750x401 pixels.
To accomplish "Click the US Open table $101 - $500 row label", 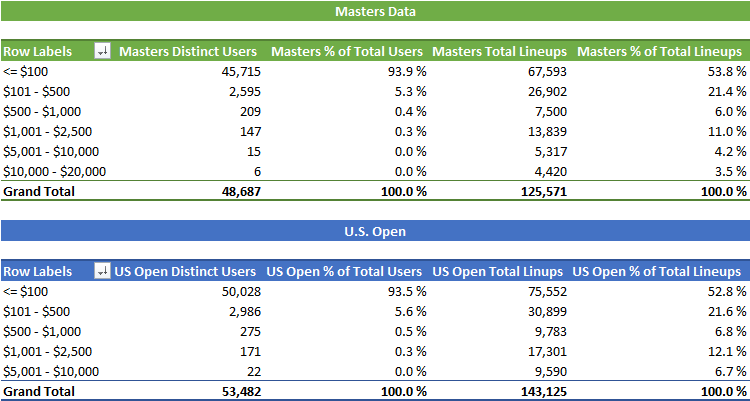I will (36, 312).
